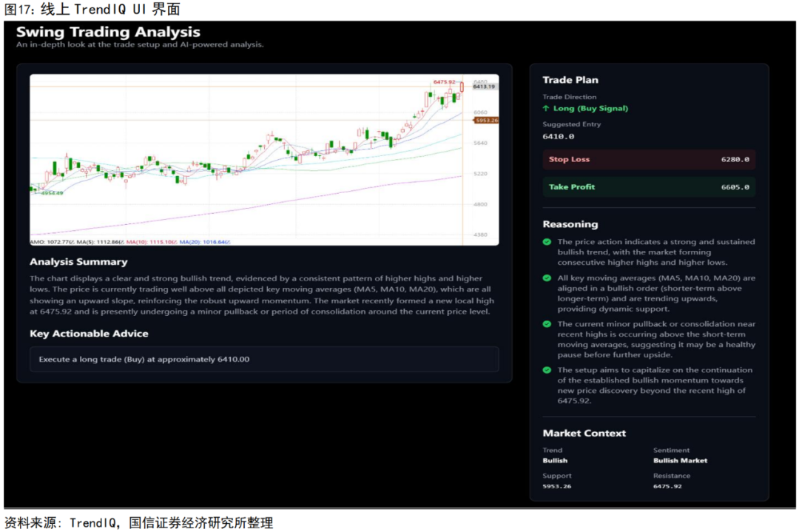
Task: Click the checkmark beside 'All key moving averages'
Action: [547, 278]
